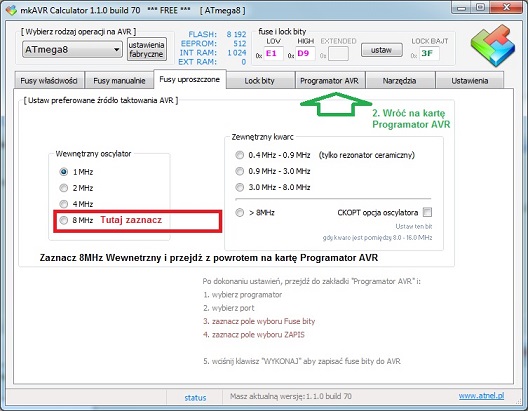Choose the 4 MHz internal oscillator

click(64, 204)
